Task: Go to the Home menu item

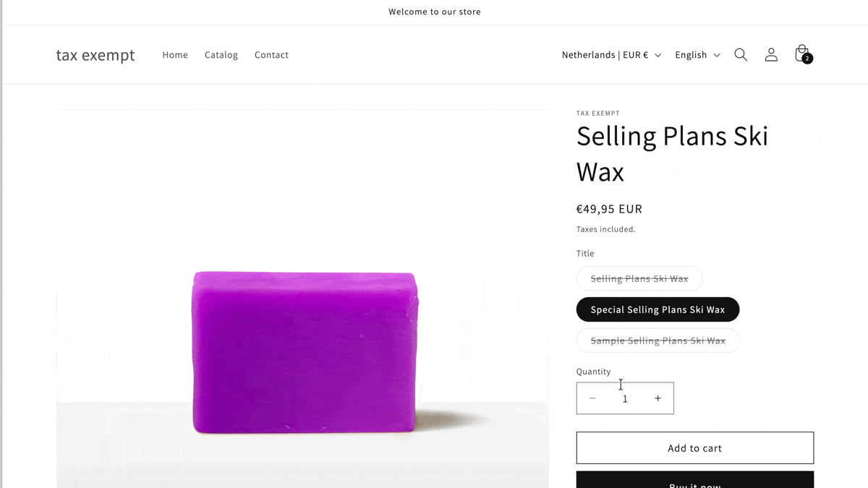Action: [175, 55]
